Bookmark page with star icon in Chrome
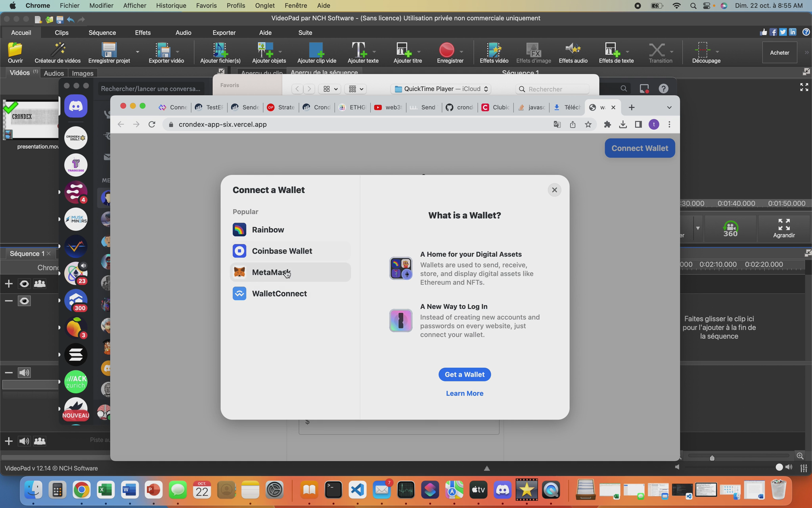 click(x=588, y=125)
